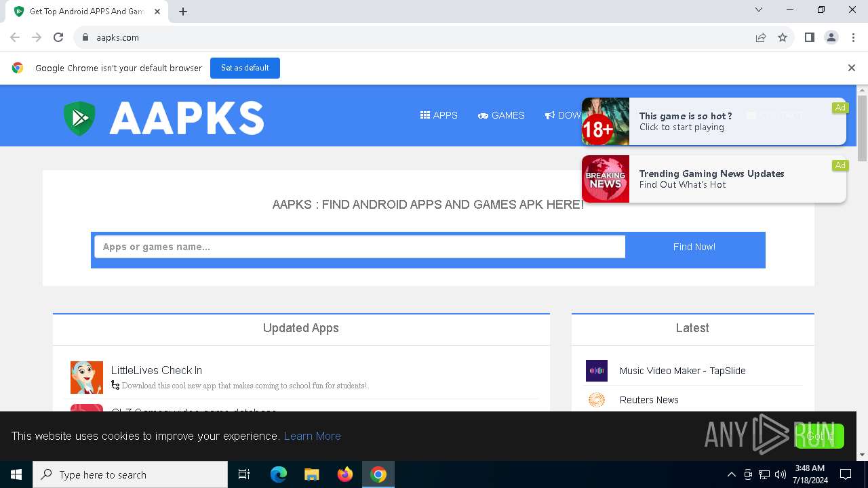Viewport: 868px width, 488px height.
Task: Click the Chrome taskbar icon
Action: (378, 474)
